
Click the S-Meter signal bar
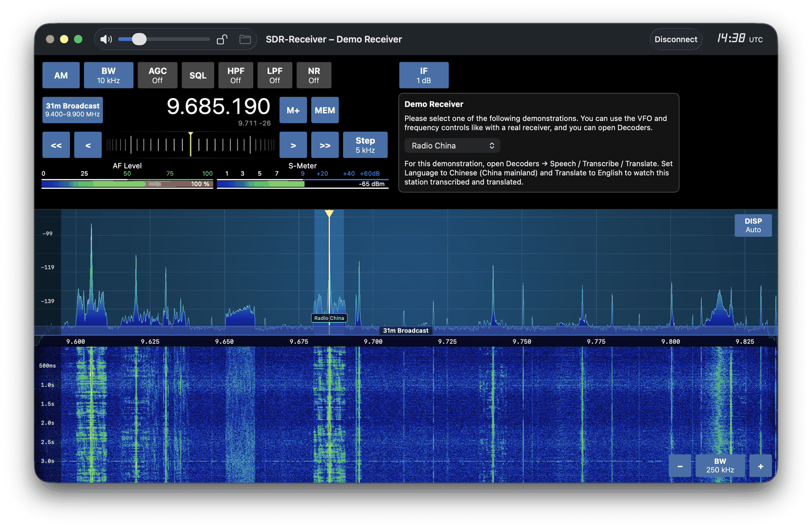pyautogui.click(x=302, y=184)
